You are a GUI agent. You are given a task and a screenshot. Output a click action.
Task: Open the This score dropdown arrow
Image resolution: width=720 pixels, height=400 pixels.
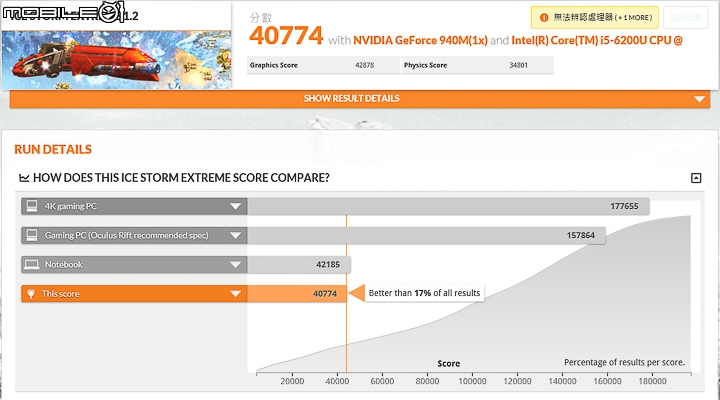[x=235, y=294]
